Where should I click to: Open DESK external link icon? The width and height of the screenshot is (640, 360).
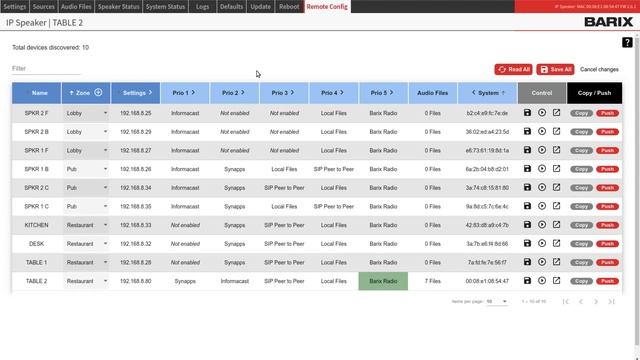tap(556, 243)
